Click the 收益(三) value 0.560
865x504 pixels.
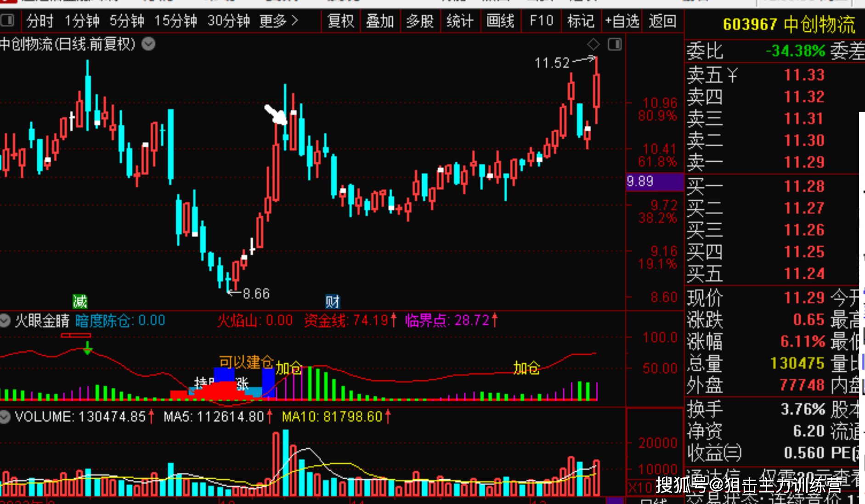pyautogui.click(x=804, y=453)
